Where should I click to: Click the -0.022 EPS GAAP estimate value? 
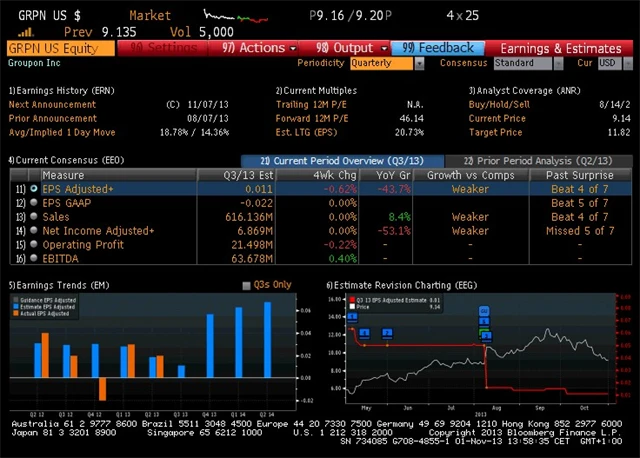pos(256,203)
